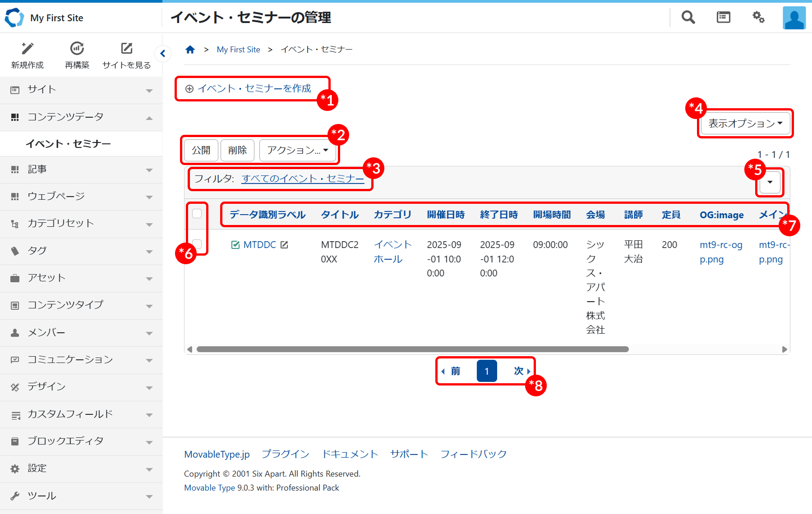
Task: Open the 表示オプション dropdown
Action: point(745,124)
